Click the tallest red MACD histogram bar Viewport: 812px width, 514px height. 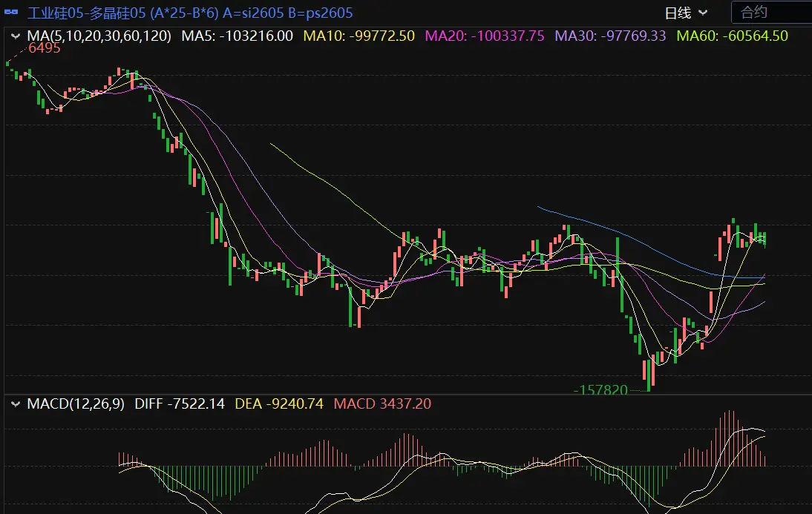(x=730, y=438)
